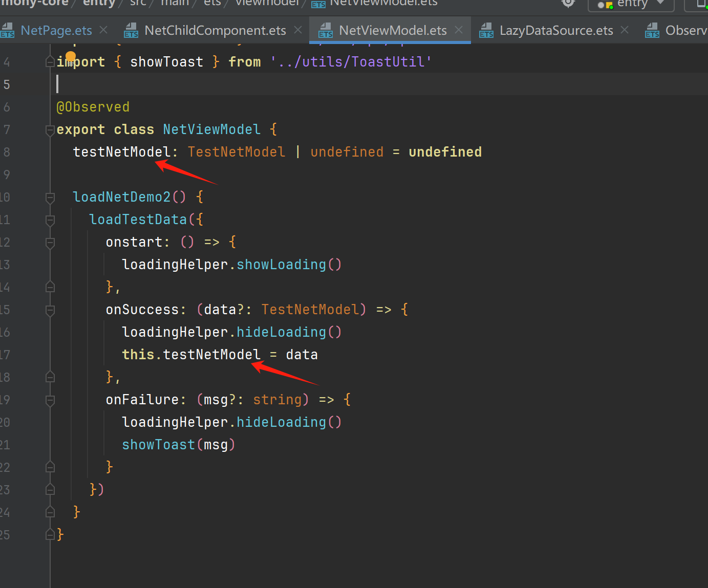Click the LazyDataSource.ets file type icon
Screen dimensions: 708x588
pos(486,31)
